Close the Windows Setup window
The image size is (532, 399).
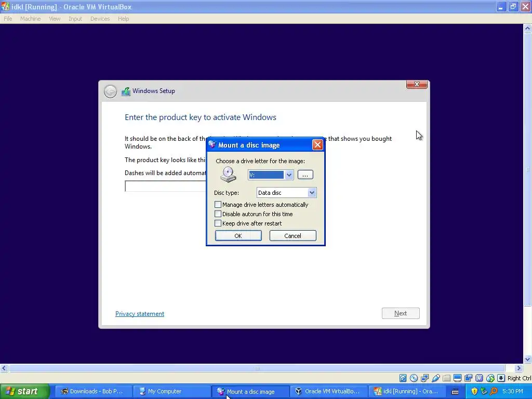click(x=417, y=85)
